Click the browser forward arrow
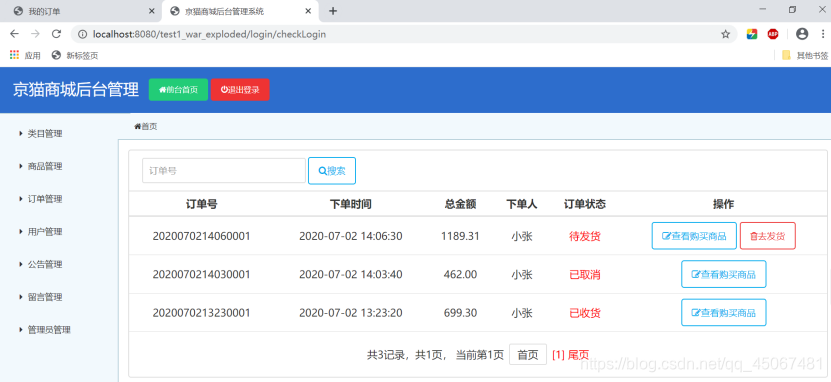The image size is (831, 382). [35, 34]
